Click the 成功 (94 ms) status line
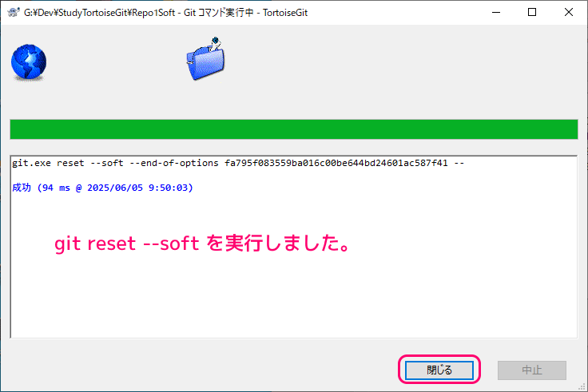The image size is (588, 392). 102,188
